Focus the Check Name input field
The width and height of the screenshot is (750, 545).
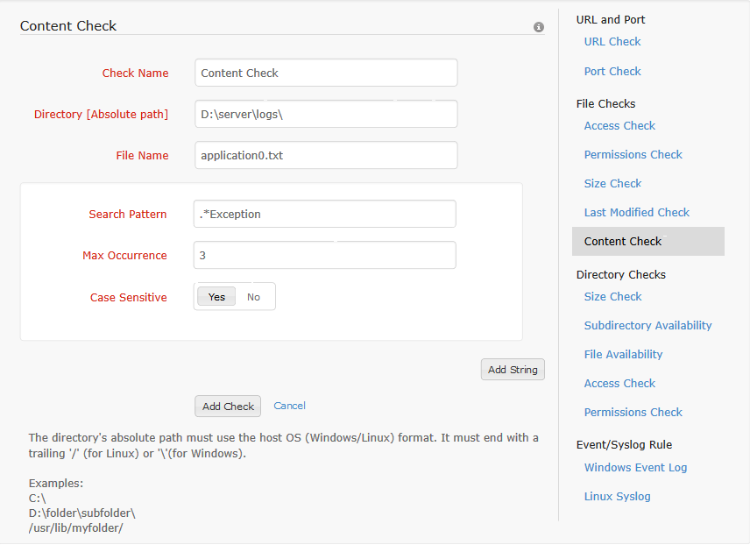(325, 73)
